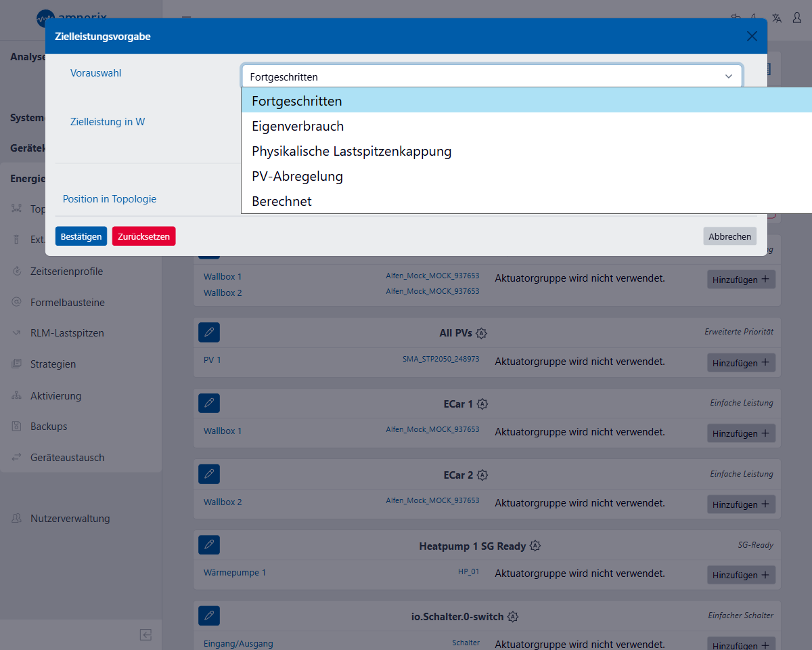The image size is (812, 650).
Task: Choose Physikalische Lastspitzenkappung option
Action: (x=351, y=151)
